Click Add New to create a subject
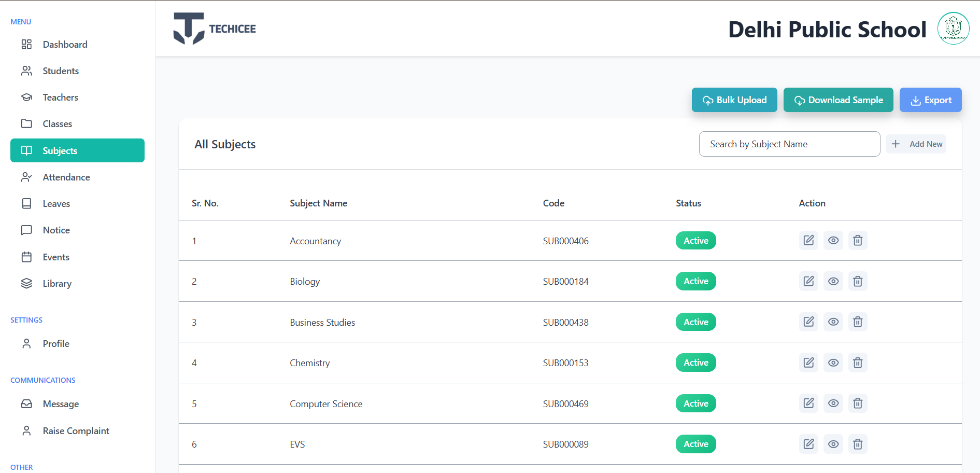Image resolution: width=980 pixels, height=473 pixels. coord(916,144)
